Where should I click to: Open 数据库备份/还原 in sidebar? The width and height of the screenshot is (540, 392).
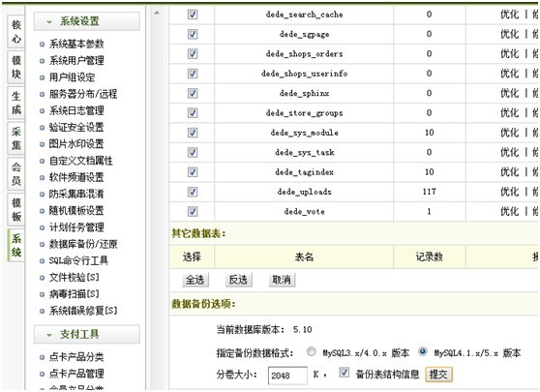coord(83,244)
